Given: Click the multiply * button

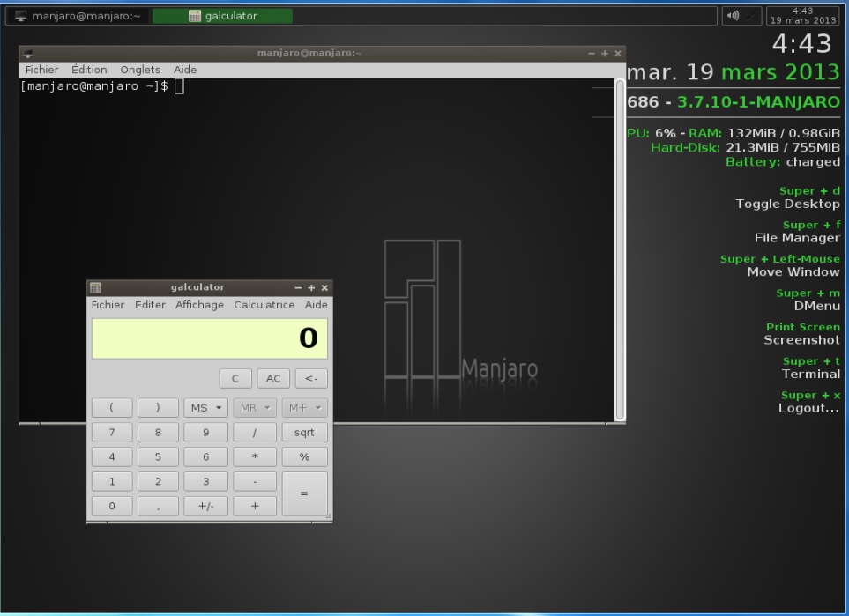Looking at the screenshot, I should (255, 456).
